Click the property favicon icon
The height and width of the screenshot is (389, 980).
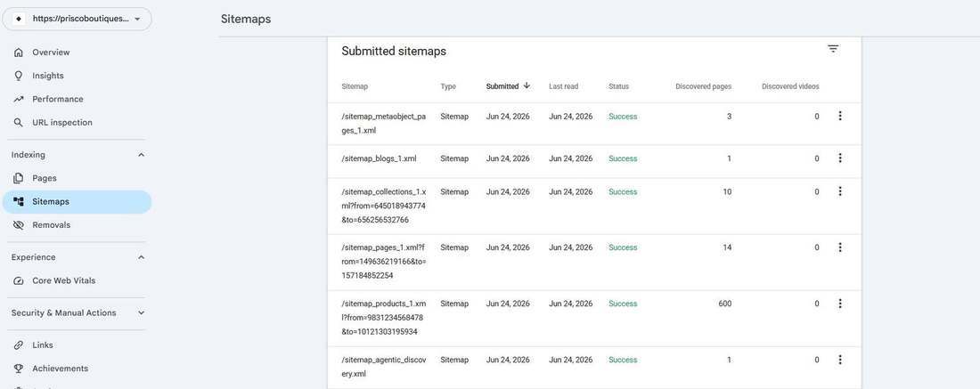click(x=18, y=20)
